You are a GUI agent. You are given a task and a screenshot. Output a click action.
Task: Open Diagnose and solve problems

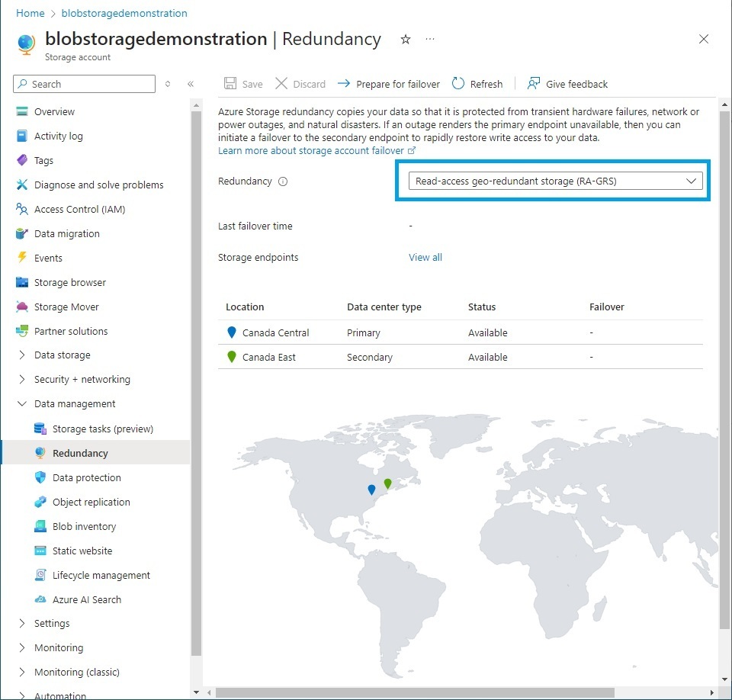point(98,185)
